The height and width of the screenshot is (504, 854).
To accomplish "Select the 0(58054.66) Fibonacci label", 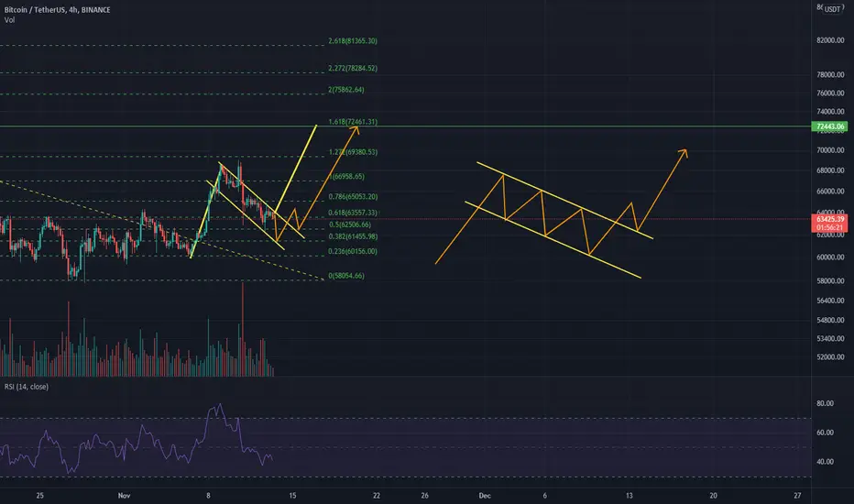I will 346,276.
